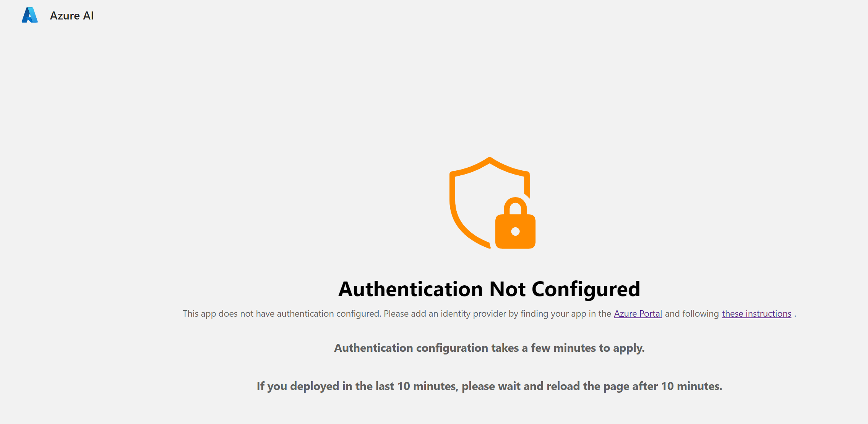Click the 'and following' text between links
The width and height of the screenshot is (868, 424).
click(692, 314)
